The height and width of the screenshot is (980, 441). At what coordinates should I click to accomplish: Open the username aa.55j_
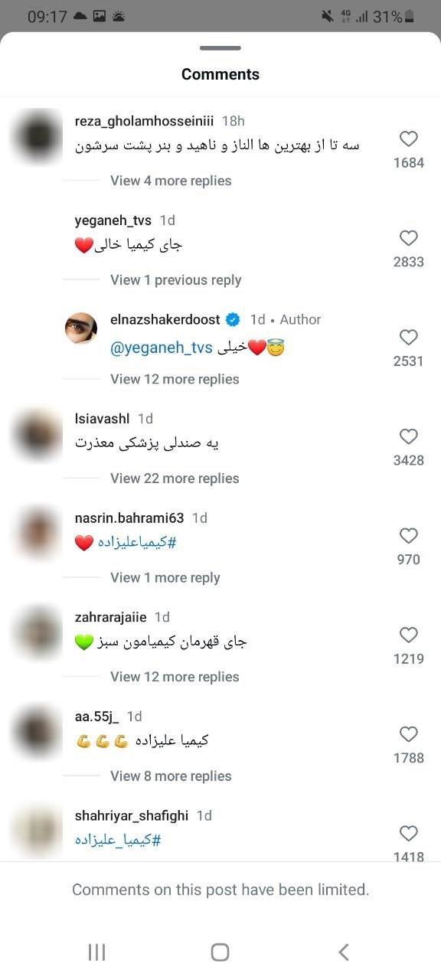[96, 716]
